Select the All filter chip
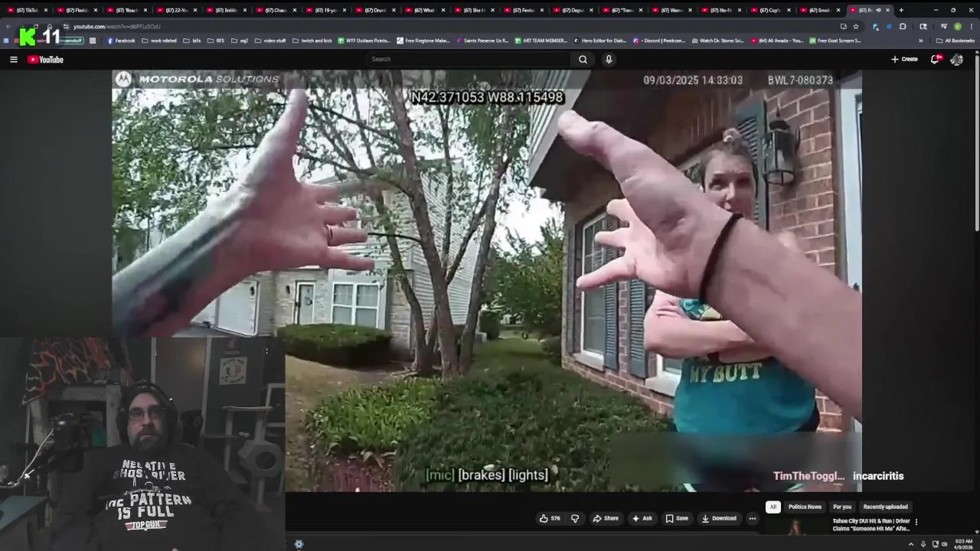This screenshot has width=980, height=551. [773, 507]
